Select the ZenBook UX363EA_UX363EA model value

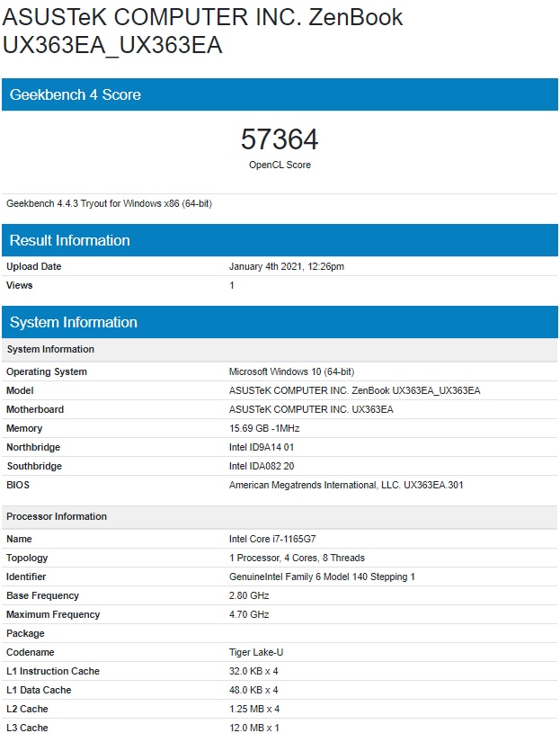355,390
